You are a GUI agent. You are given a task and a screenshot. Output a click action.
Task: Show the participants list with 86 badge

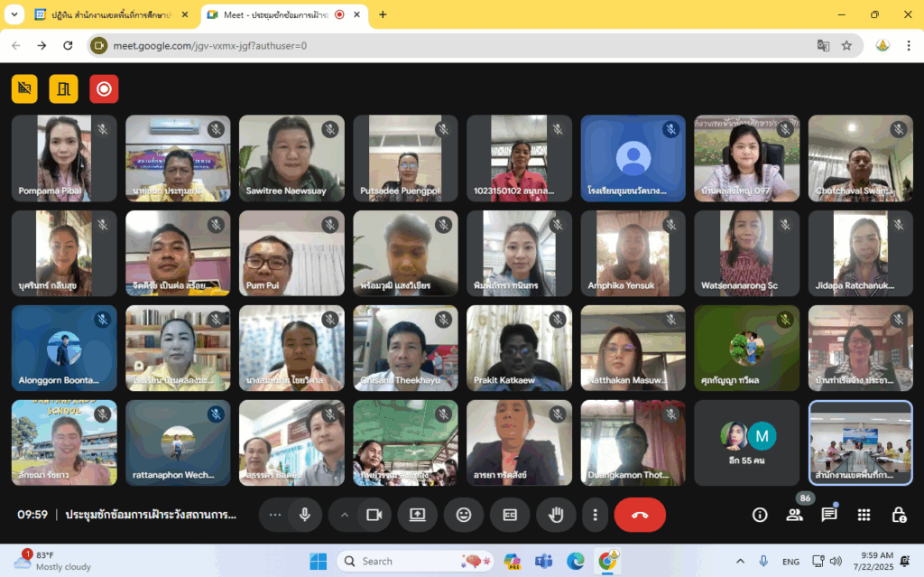[795, 515]
